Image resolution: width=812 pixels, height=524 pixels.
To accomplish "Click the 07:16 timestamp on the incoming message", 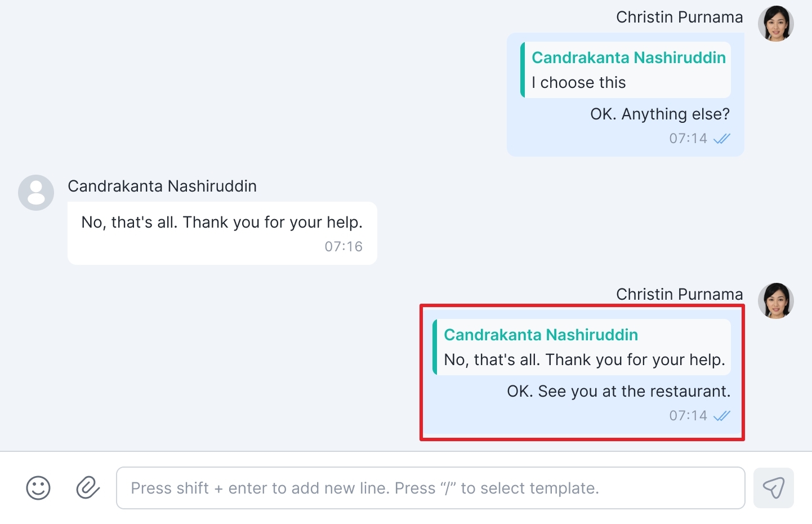I will 343,246.
